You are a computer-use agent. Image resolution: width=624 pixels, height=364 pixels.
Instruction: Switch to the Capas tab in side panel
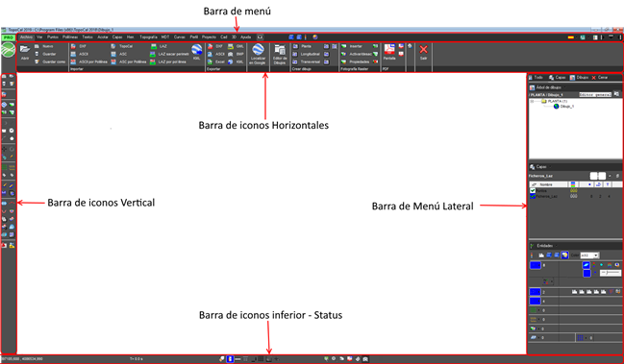coord(557,78)
